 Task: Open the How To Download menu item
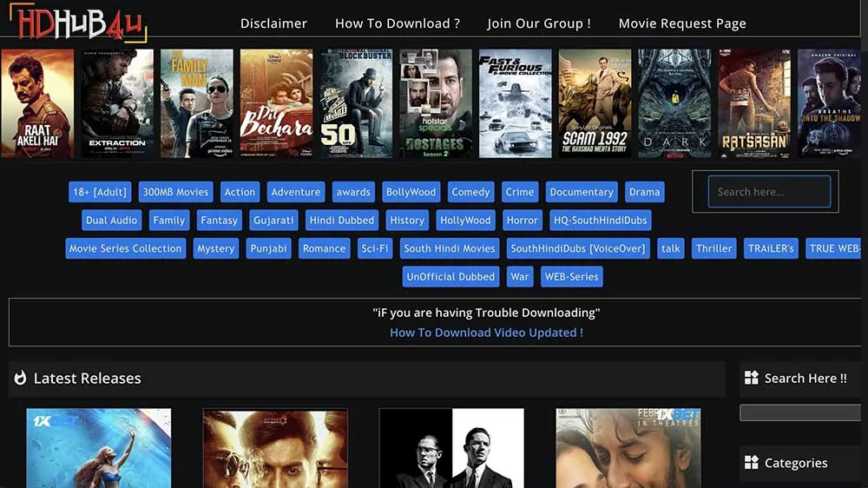click(x=398, y=23)
